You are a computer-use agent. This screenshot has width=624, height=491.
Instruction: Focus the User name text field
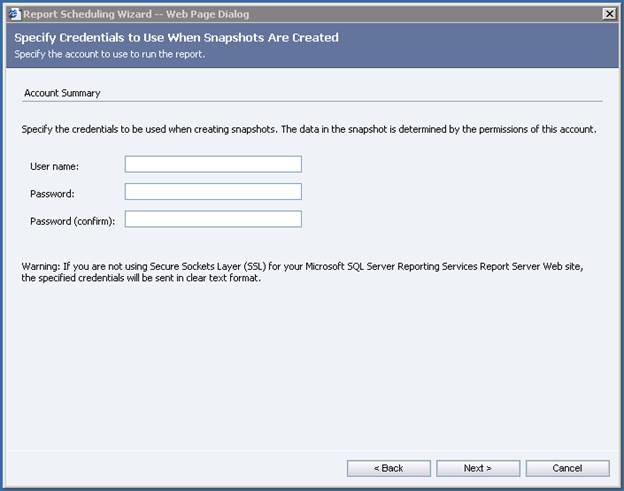point(213,164)
